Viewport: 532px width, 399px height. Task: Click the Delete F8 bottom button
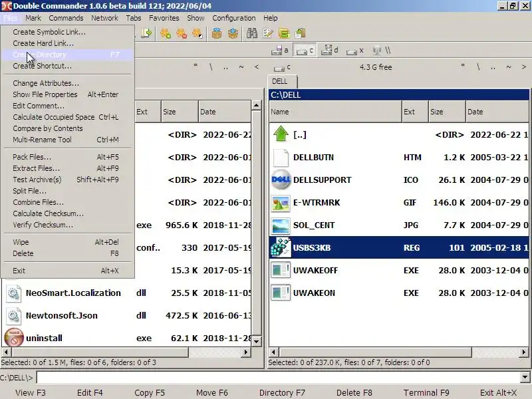point(354,392)
